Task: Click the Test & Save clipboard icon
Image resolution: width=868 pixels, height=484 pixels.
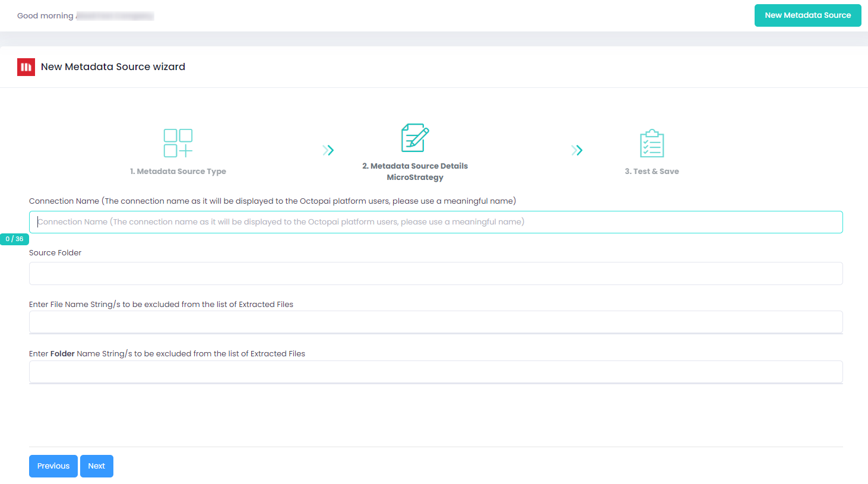Action: click(652, 143)
